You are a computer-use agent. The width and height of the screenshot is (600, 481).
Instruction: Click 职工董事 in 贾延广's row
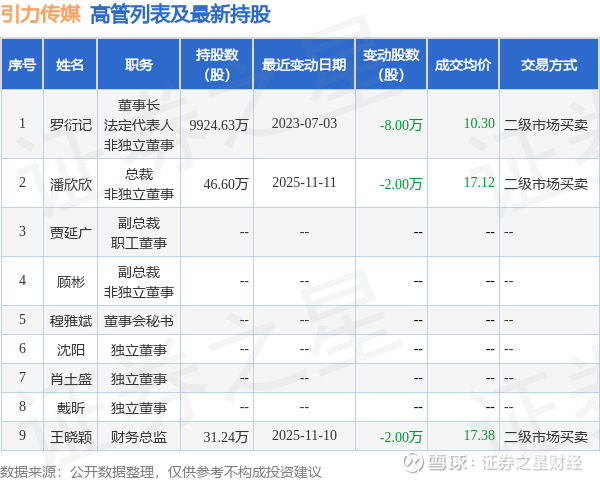tap(139, 243)
